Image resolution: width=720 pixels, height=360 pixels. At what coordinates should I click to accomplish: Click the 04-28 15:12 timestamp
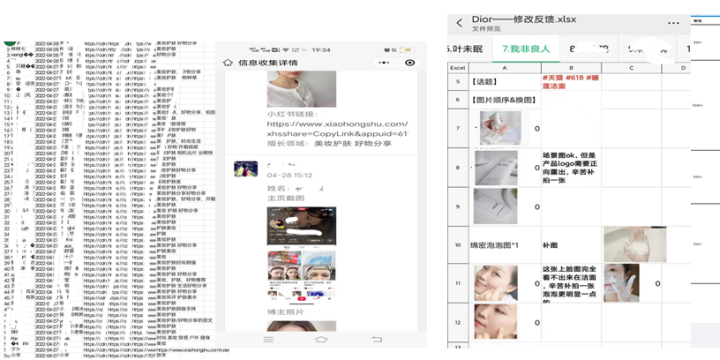click(x=290, y=175)
